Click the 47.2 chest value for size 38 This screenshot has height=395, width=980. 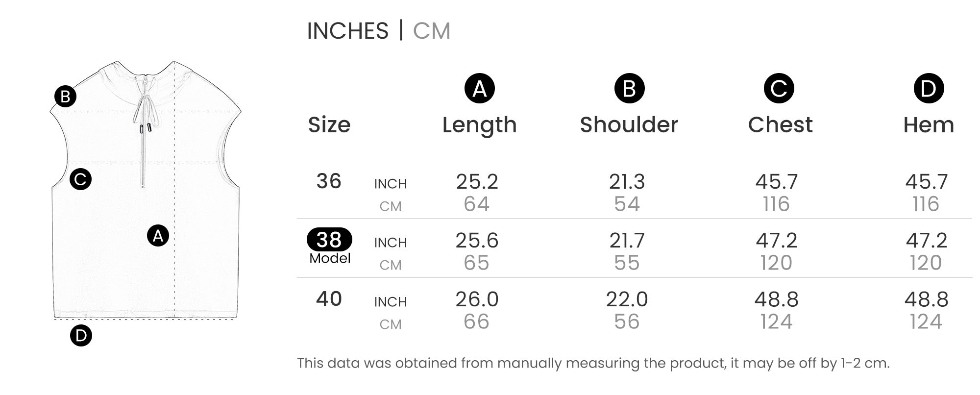[776, 241]
